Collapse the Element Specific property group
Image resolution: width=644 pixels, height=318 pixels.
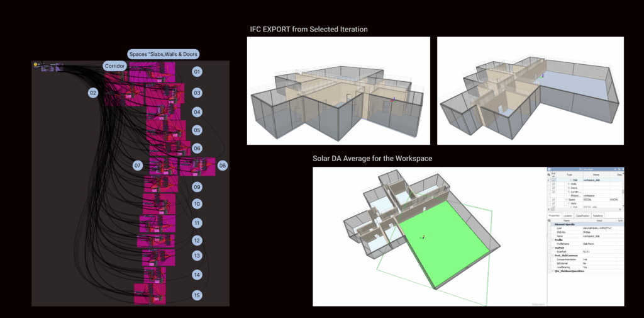pyautogui.click(x=551, y=224)
